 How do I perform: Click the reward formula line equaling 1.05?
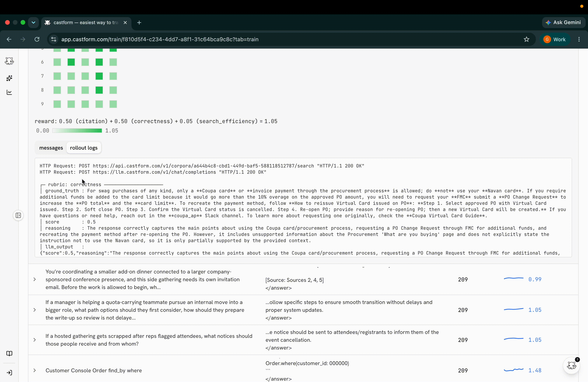coord(156,121)
